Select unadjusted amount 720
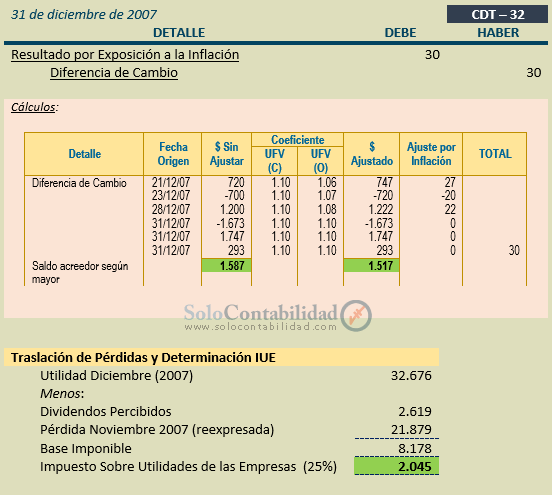Image resolution: width=552 pixels, height=495 pixels. 236,182
